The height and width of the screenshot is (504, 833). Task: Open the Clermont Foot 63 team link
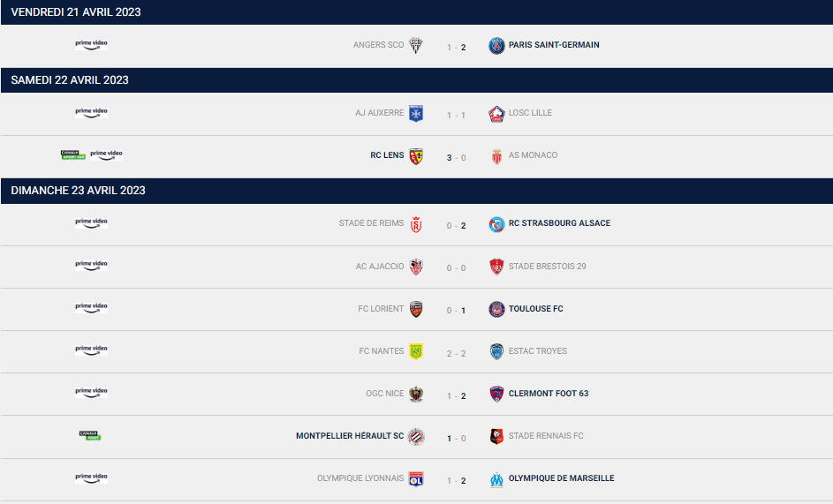tap(549, 394)
